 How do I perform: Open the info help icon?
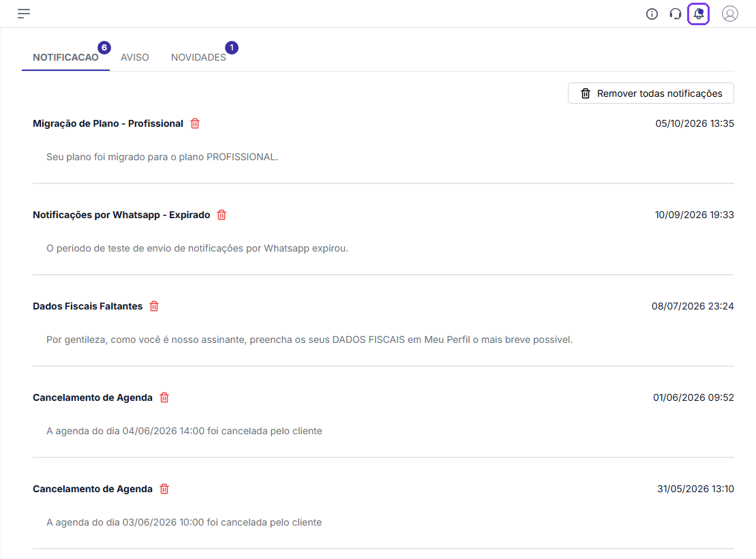tap(652, 14)
